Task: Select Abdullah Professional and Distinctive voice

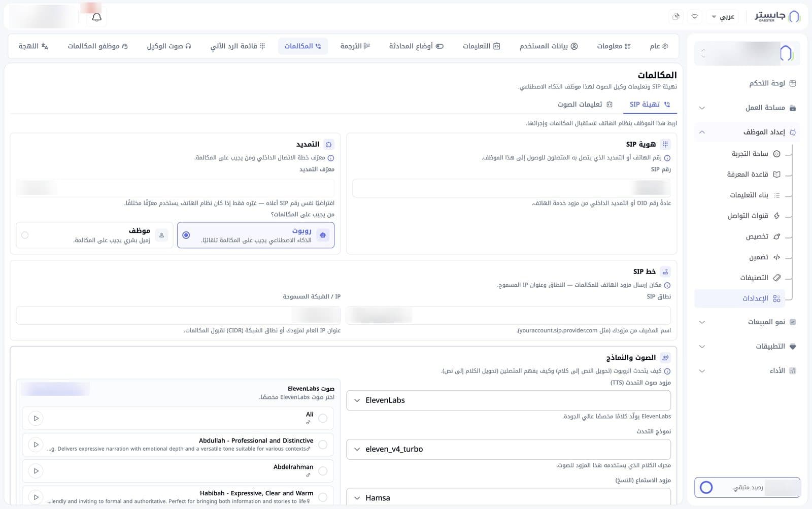Action: click(323, 445)
